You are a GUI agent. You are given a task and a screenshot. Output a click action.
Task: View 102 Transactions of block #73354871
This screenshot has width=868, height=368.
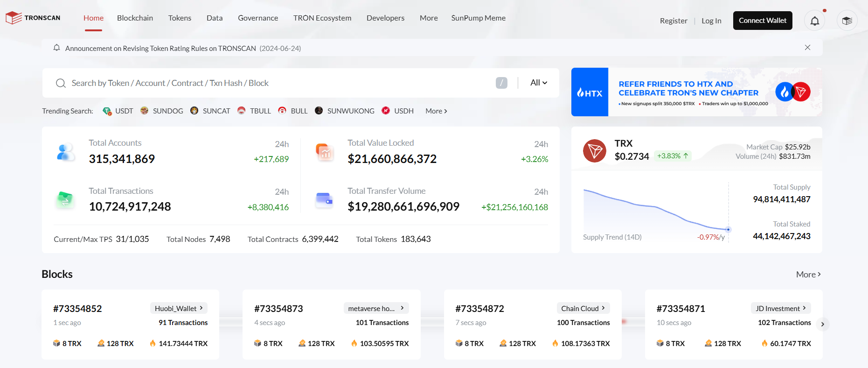point(784,323)
